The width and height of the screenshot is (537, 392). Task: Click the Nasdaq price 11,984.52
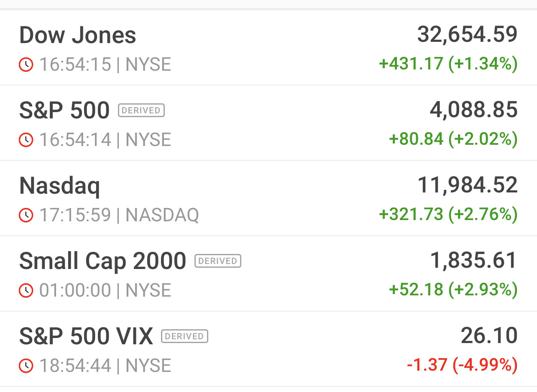coord(467,185)
